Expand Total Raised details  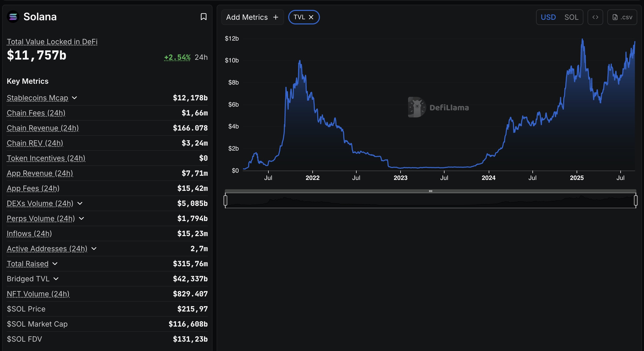pyautogui.click(x=55, y=264)
